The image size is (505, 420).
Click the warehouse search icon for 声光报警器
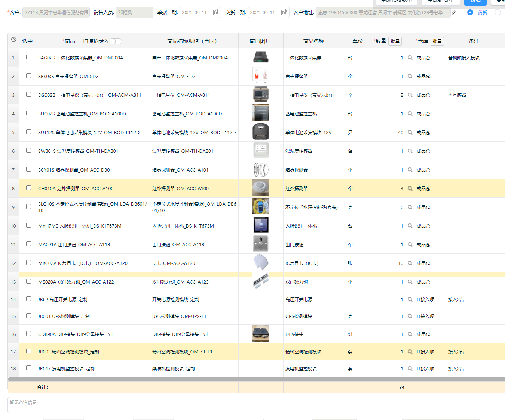coord(410,76)
